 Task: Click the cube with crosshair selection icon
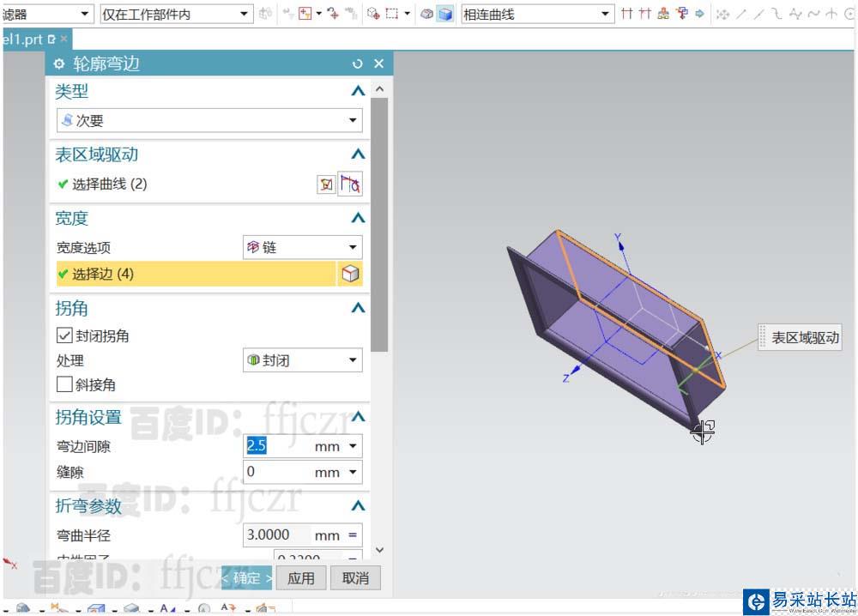(374, 13)
